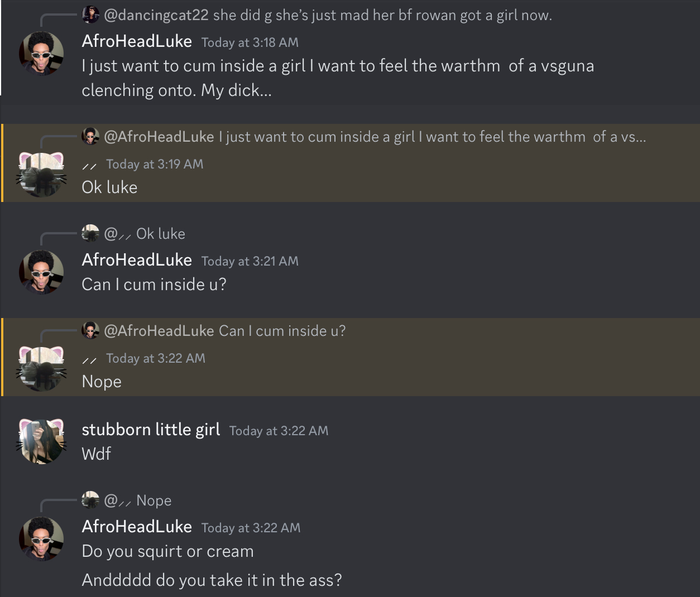Open stubborn little girl's profile avatar
This screenshot has height=597, width=700.
(41, 441)
